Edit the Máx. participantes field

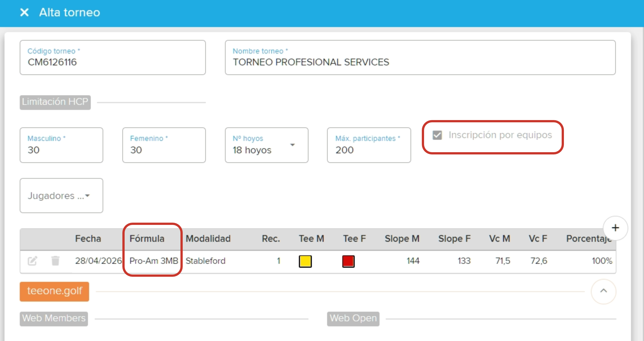click(x=369, y=145)
